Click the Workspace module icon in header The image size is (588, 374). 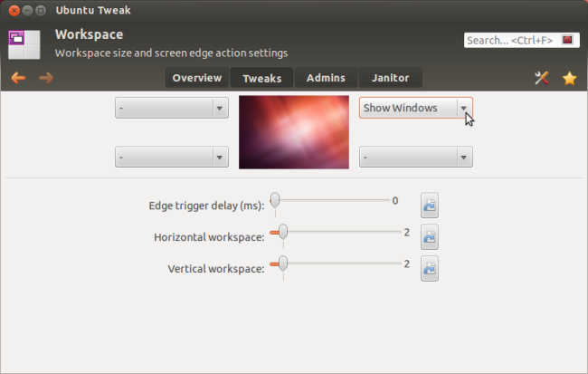click(24, 44)
